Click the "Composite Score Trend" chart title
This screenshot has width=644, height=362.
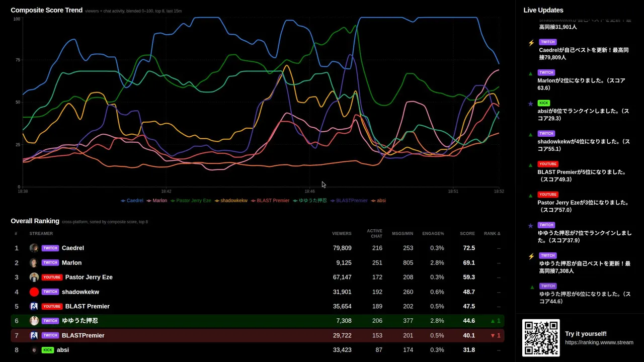click(46, 10)
